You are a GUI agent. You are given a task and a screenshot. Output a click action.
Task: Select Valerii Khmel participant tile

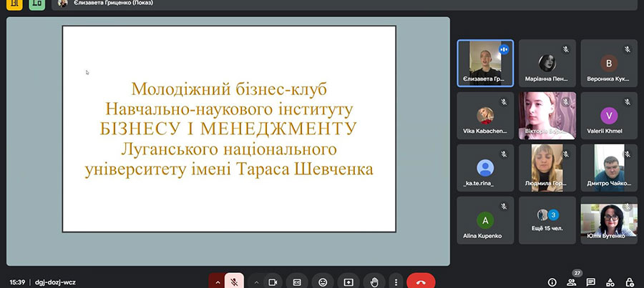(x=609, y=115)
